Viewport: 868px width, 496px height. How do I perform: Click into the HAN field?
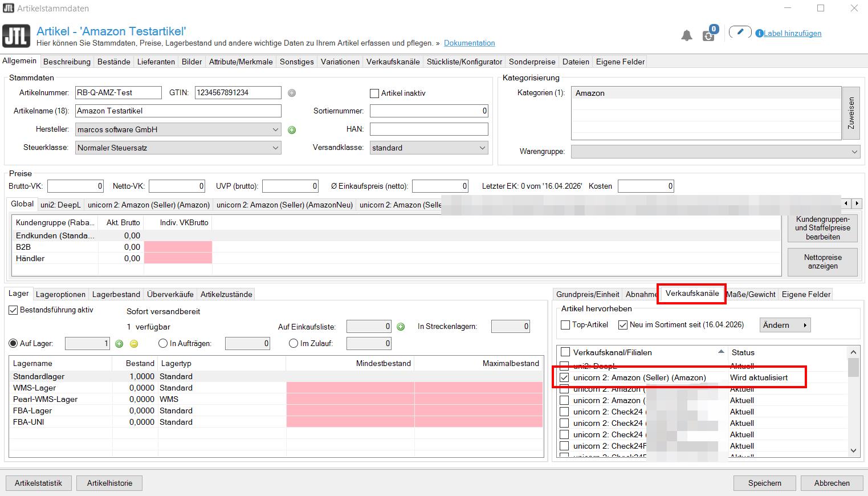(x=429, y=129)
